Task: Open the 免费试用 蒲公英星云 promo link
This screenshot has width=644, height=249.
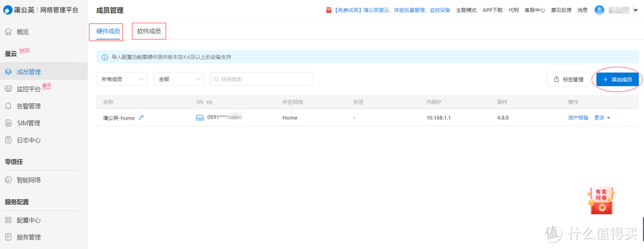Action: (391, 10)
